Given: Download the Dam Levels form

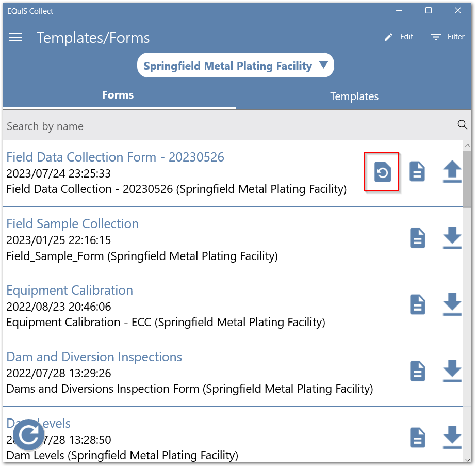Looking at the screenshot, I should pos(452,437).
